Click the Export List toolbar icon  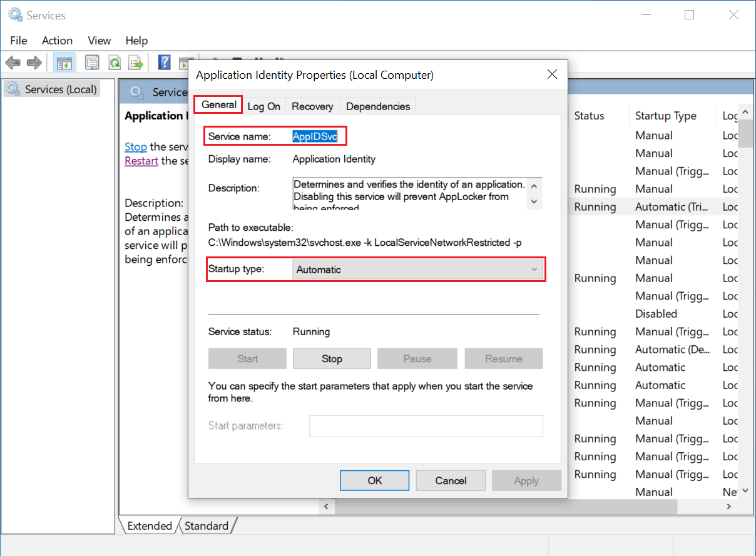tap(136, 63)
